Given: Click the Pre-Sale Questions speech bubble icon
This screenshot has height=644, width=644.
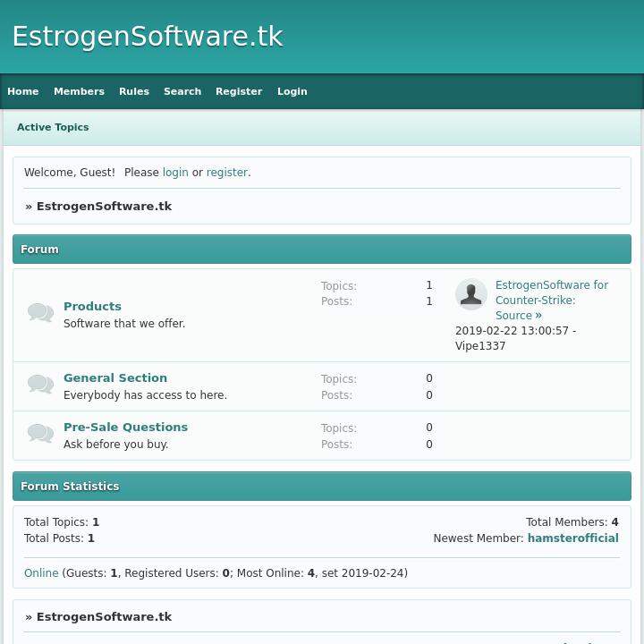Looking at the screenshot, I should point(40,433).
